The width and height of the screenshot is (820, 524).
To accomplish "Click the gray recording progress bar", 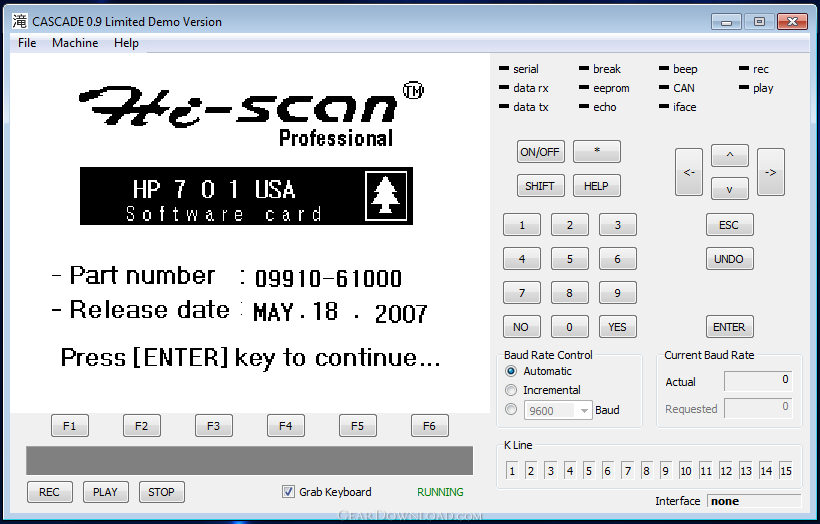I will pyautogui.click(x=249, y=460).
